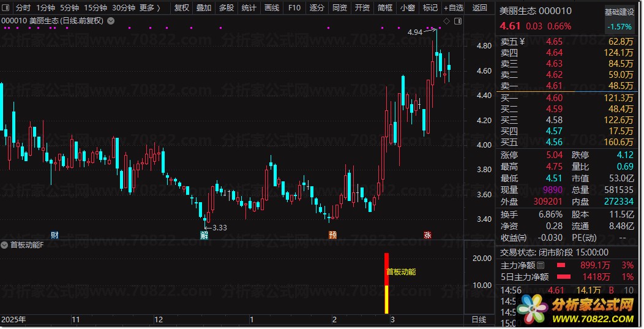Open the 主力净额 detail list icon

[541, 265]
